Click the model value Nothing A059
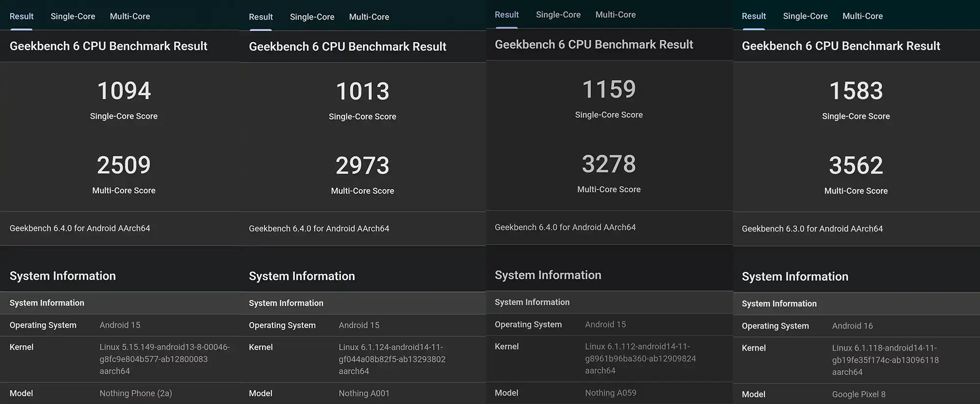This screenshot has height=404, width=980. (611, 393)
